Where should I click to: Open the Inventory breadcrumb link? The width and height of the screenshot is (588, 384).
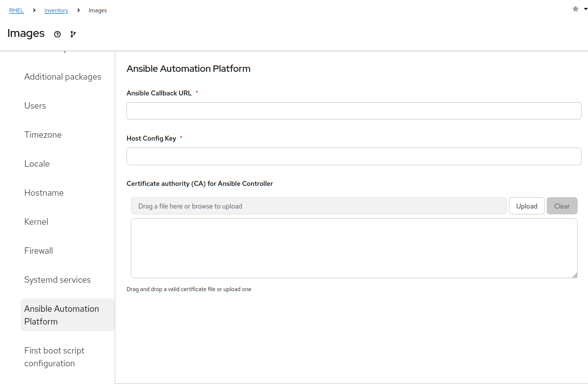pos(56,10)
